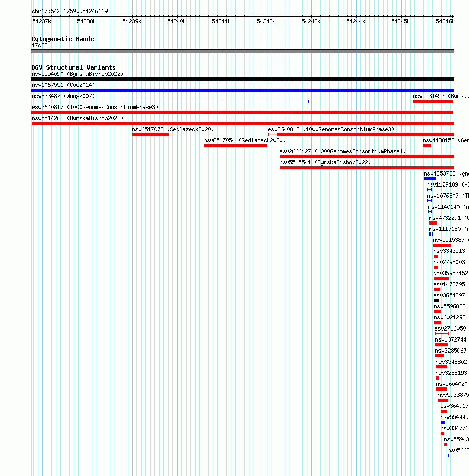
Task: Select the small red nsv4438153 bar
Action: click(427, 145)
